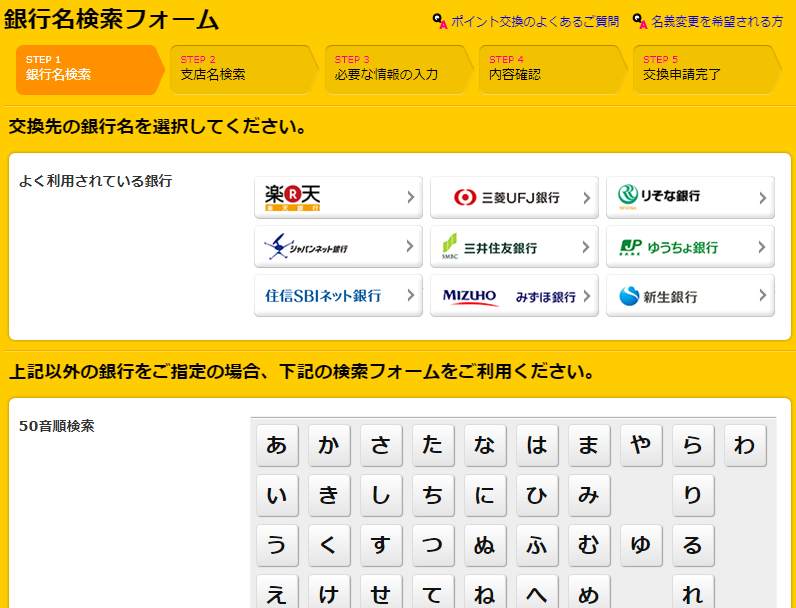Click the り kana key
Image resolution: width=796 pixels, height=608 pixels.
(x=693, y=495)
